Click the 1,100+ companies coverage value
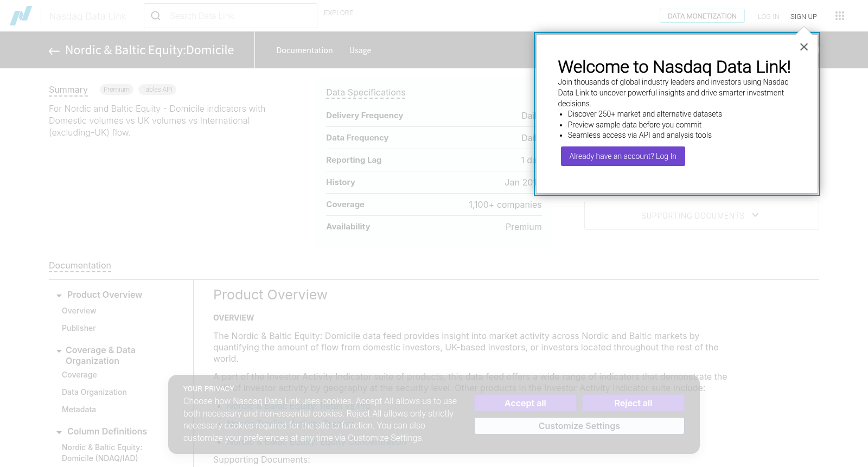868x467 pixels. click(505, 204)
